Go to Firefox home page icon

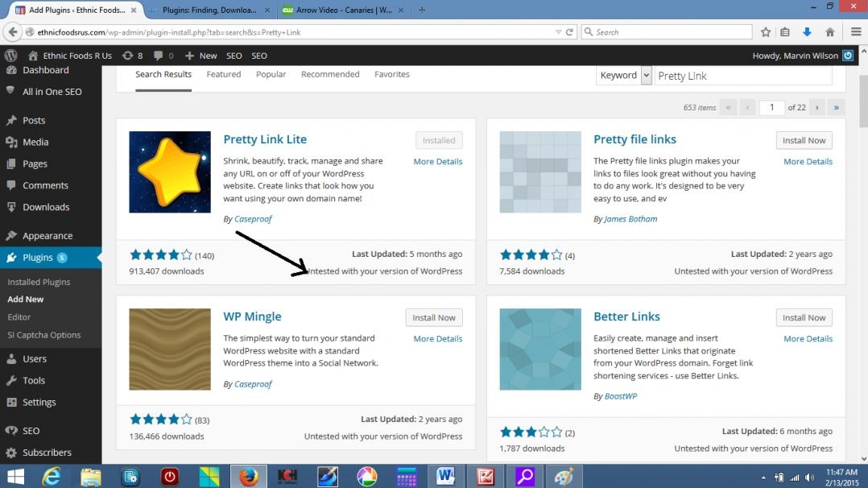click(x=830, y=32)
